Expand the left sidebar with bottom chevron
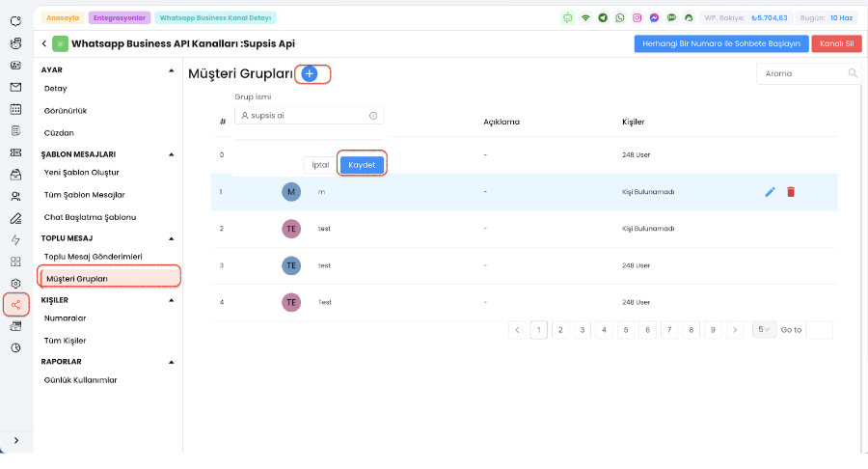This screenshot has width=868, height=469. click(16, 440)
